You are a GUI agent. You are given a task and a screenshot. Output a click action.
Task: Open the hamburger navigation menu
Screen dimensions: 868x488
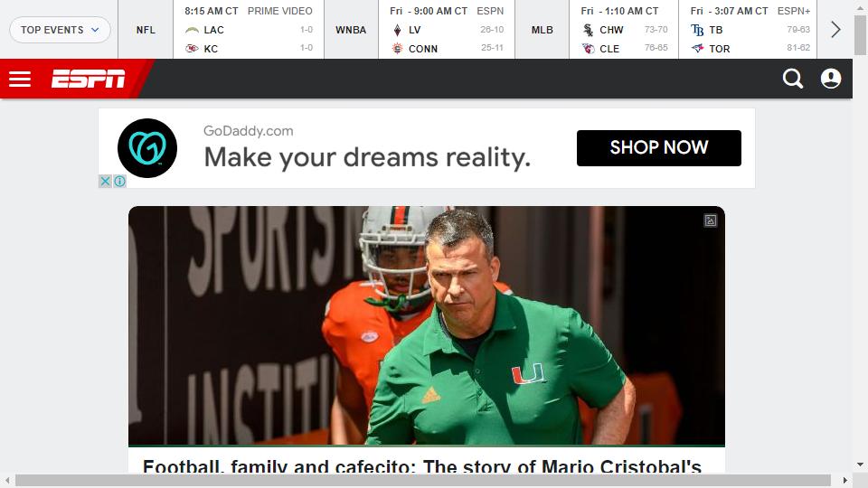point(20,80)
